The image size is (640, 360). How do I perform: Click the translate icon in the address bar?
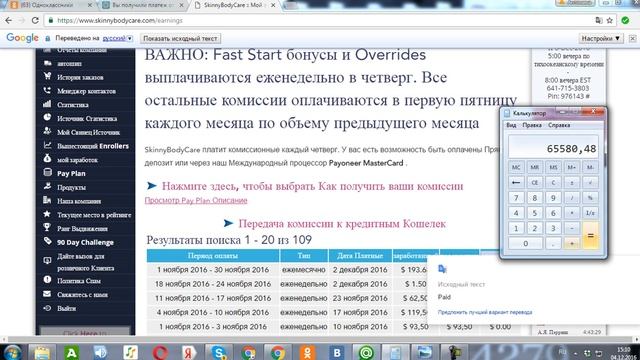[598, 20]
